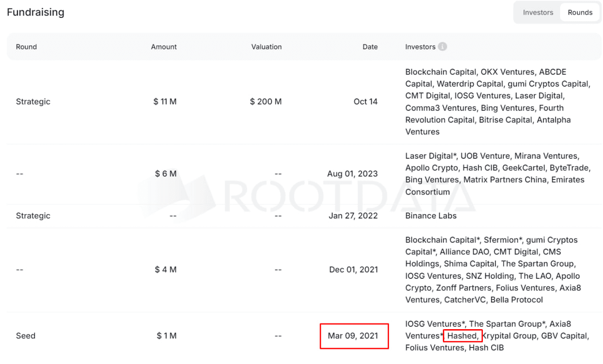Select the $ 6 M amount cell
Image resolution: width=603 pixels, height=364 pixels.
tap(166, 174)
